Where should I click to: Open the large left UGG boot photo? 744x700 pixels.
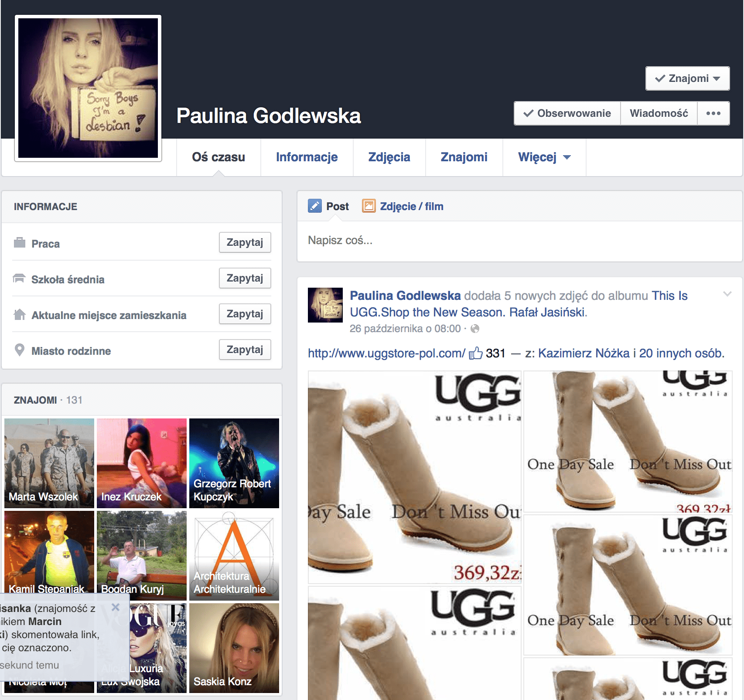[x=415, y=477]
